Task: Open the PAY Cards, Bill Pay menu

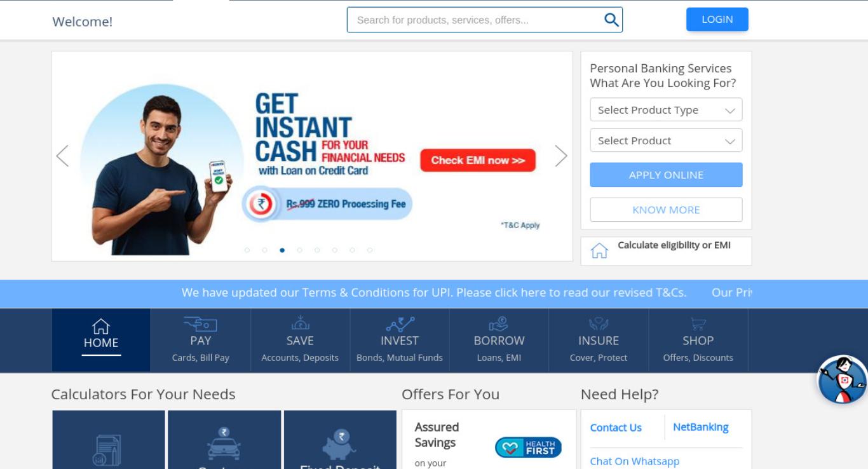Action: pos(201,341)
